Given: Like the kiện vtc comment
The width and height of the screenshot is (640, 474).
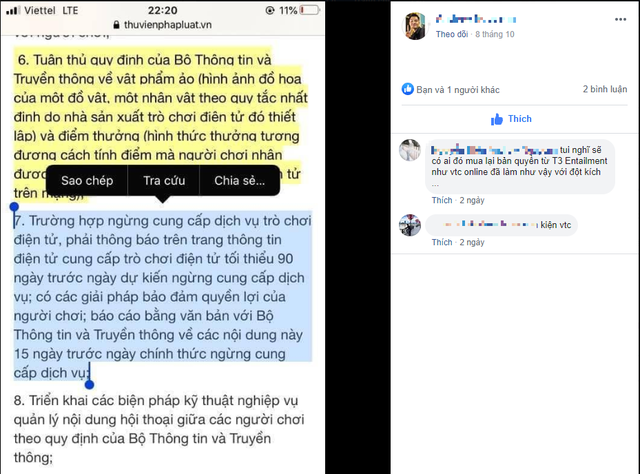Looking at the screenshot, I should tap(442, 242).
